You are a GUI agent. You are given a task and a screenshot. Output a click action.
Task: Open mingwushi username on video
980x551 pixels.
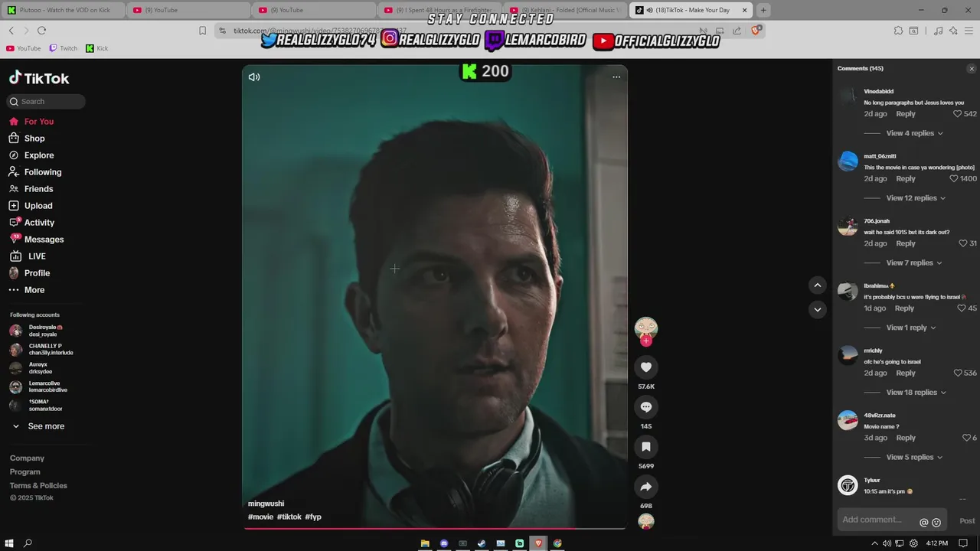pyautogui.click(x=266, y=504)
